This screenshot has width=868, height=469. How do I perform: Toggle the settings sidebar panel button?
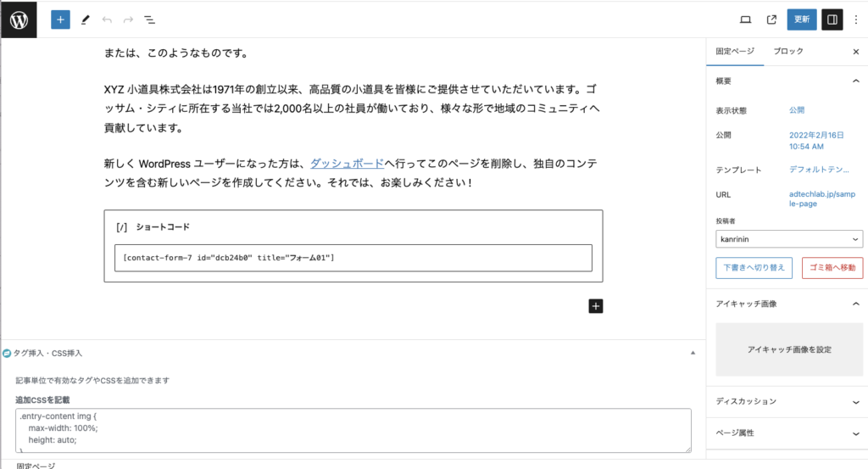click(832, 19)
